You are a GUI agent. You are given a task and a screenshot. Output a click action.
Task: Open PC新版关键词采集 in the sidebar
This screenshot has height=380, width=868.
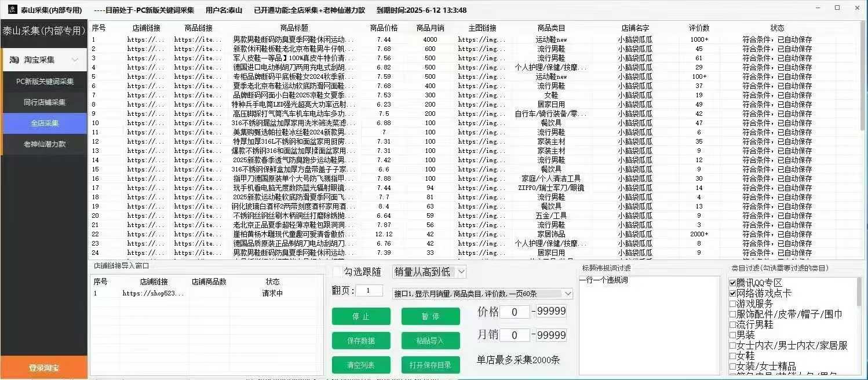pos(45,82)
